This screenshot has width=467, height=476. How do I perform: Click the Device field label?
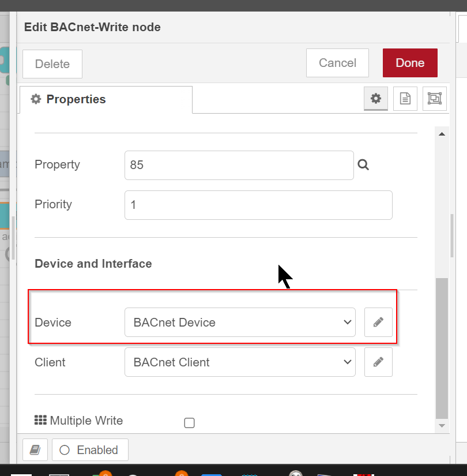tap(53, 323)
